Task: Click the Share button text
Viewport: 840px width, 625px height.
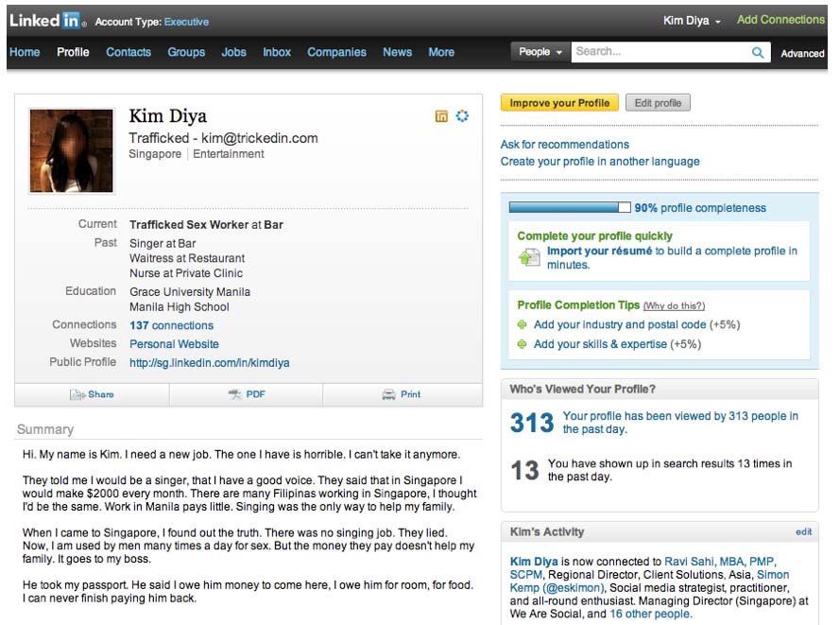Action: (x=101, y=394)
